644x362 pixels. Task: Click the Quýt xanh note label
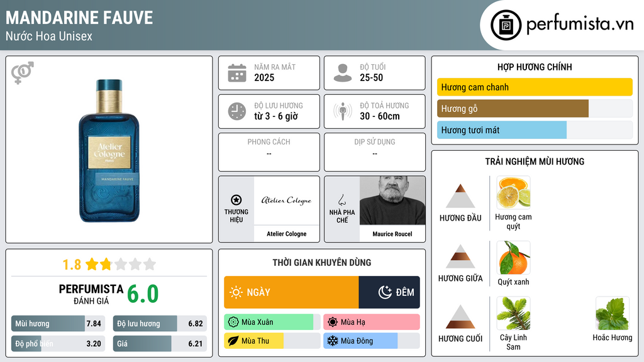pos(513,282)
